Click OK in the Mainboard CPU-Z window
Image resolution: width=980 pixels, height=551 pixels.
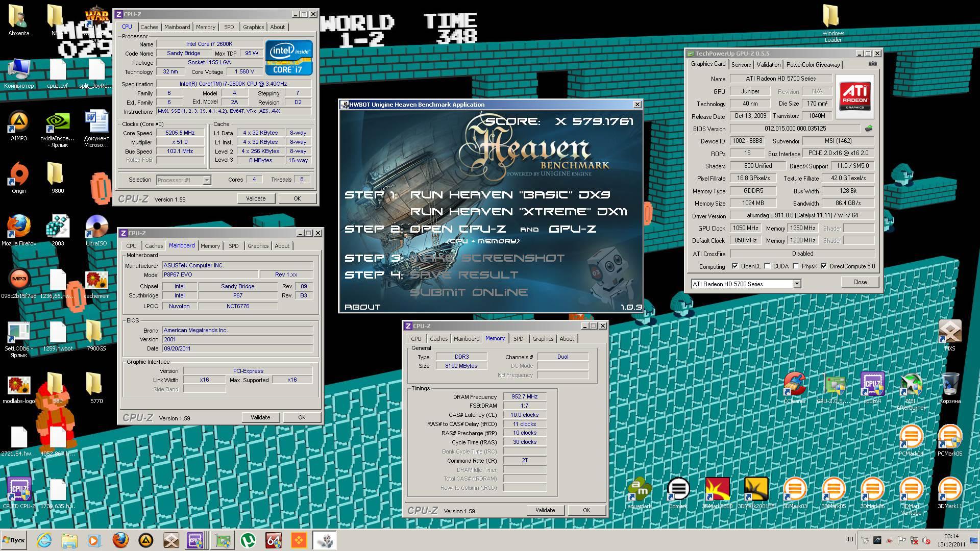click(x=302, y=417)
